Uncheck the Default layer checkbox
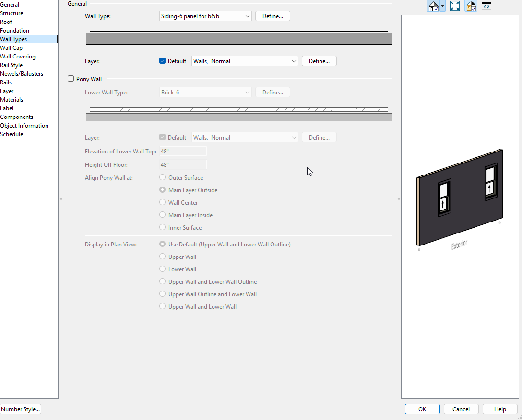Screen dimensions: 522x420 click(163, 61)
